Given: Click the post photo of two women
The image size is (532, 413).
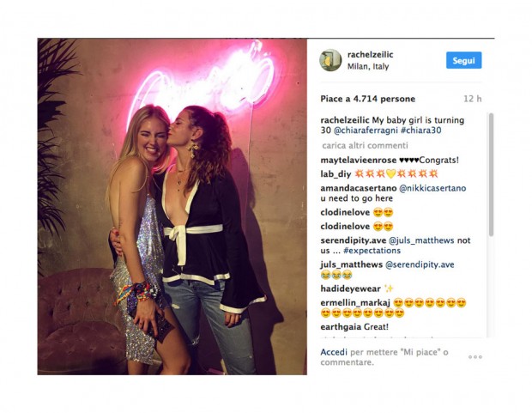Looking at the screenshot, I should point(172,206).
